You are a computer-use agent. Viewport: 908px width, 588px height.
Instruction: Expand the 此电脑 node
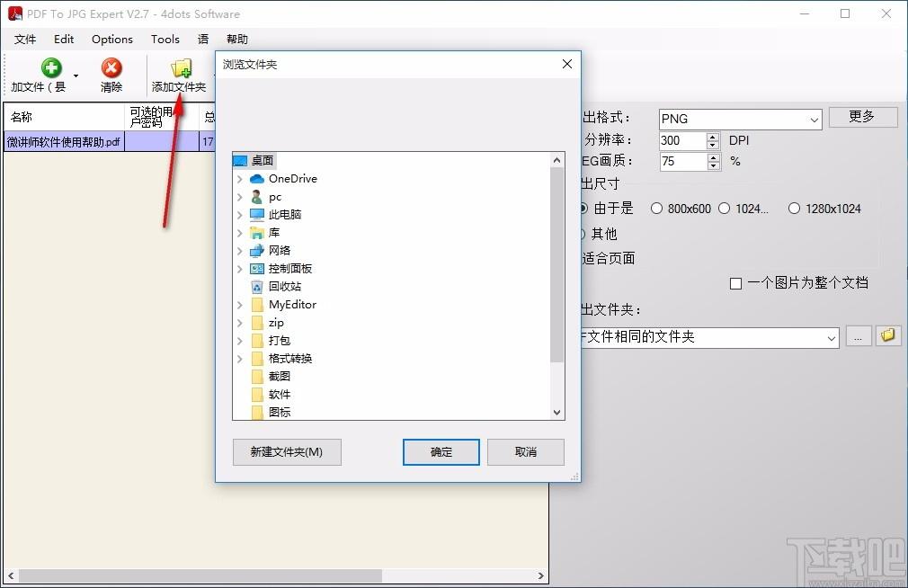click(240, 215)
